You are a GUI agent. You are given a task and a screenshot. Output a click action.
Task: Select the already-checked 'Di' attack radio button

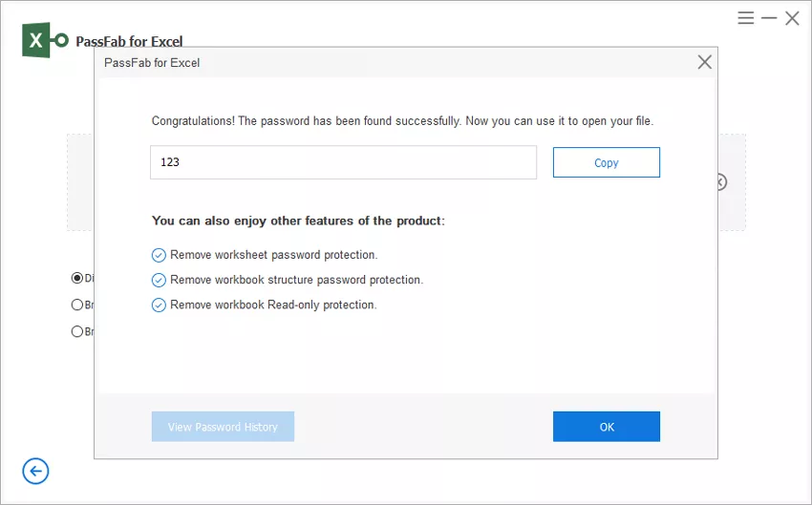(77, 278)
